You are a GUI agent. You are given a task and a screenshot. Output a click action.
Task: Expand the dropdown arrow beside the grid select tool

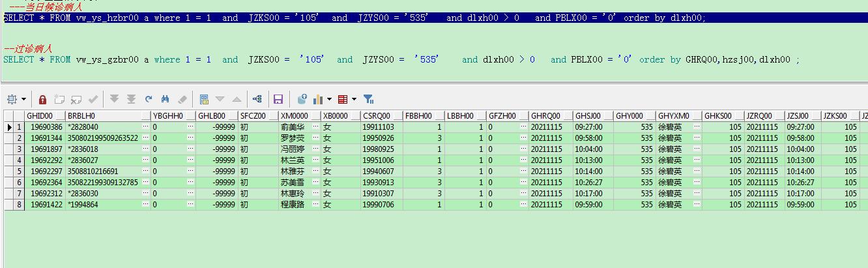24,100
